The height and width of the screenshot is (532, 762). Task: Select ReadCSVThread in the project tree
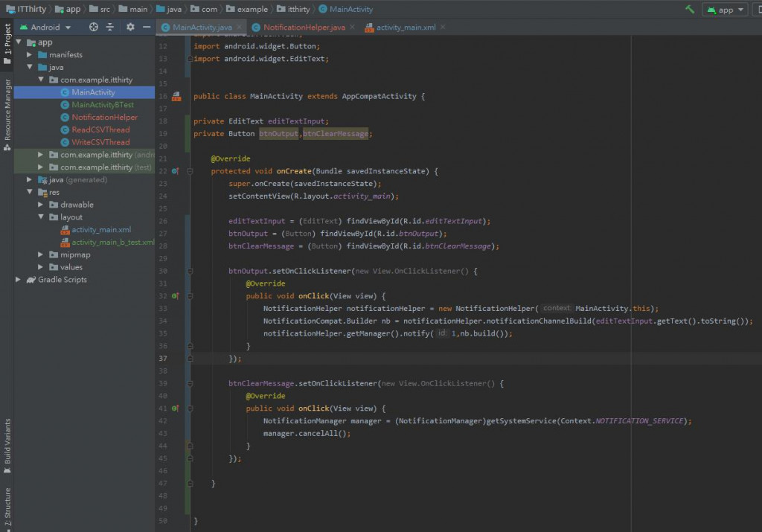(x=100, y=129)
